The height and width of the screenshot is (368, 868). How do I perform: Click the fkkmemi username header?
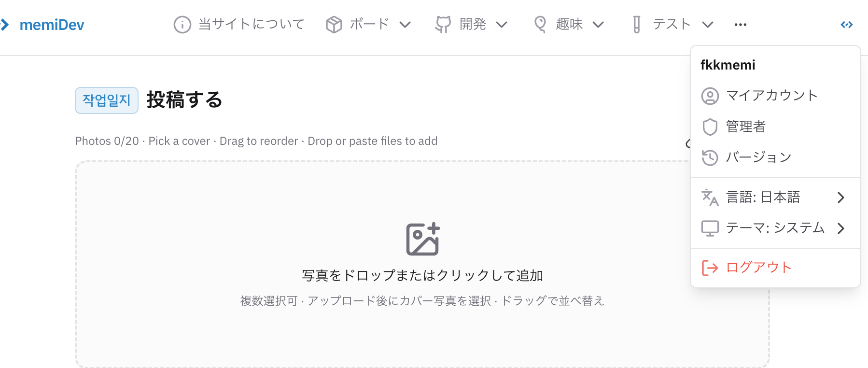tap(728, 65)
